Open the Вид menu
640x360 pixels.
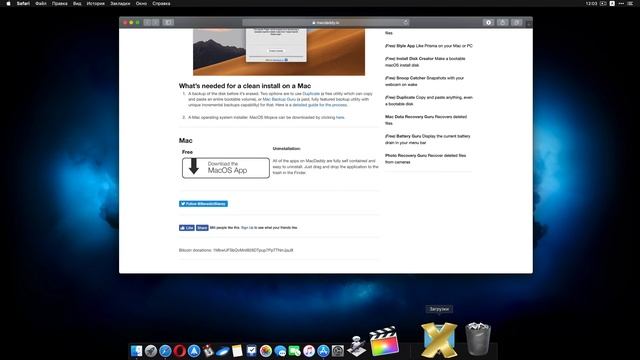[x=77, y=3]
